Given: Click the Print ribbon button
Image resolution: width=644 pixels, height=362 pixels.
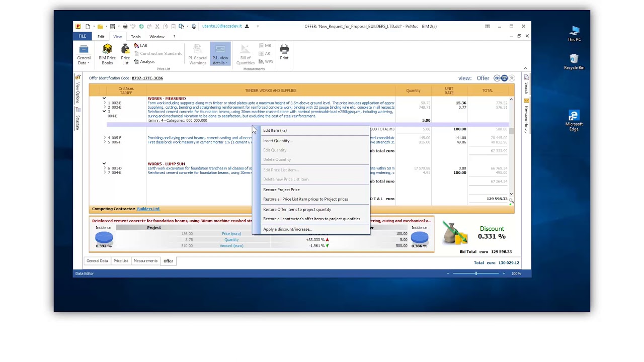Looking at the screenshot, I should [x=284, y=52].
